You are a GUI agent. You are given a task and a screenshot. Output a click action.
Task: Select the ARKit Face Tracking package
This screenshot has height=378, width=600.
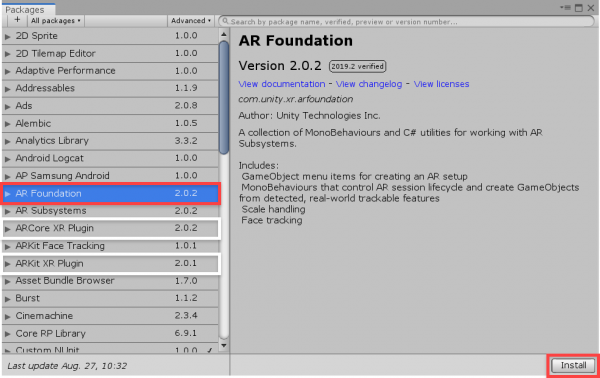[x=110, y=246]
